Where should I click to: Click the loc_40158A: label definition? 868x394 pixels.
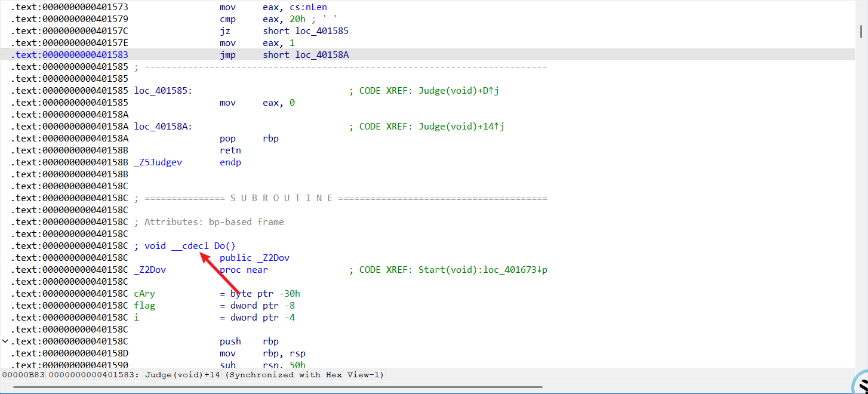(163, 127)
